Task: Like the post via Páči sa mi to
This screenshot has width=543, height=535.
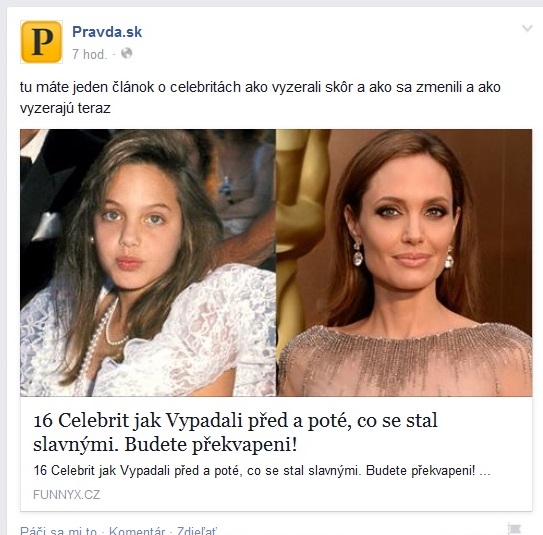Action: coord(59,530)
